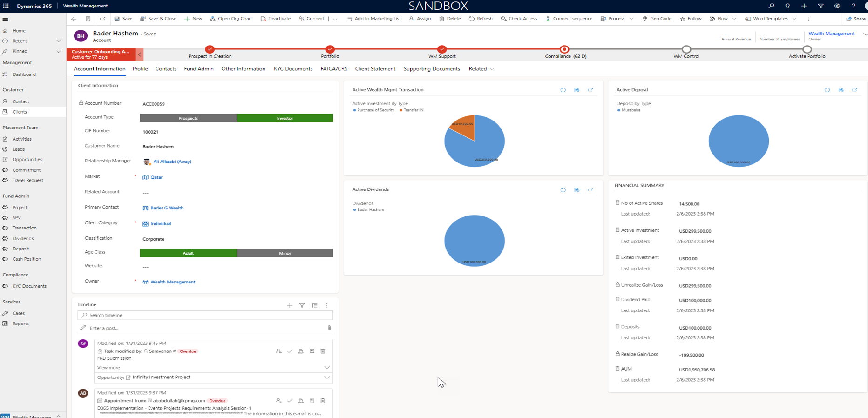This screenshot has height=418, width=868.
Task: Open the FATCA/CRS tab
Action: pos(334,69)
